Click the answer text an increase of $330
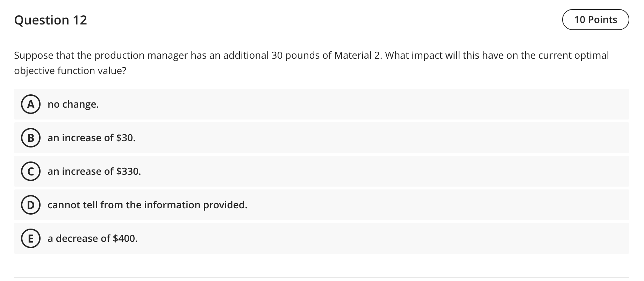644x281 pixels. (94, 171)
